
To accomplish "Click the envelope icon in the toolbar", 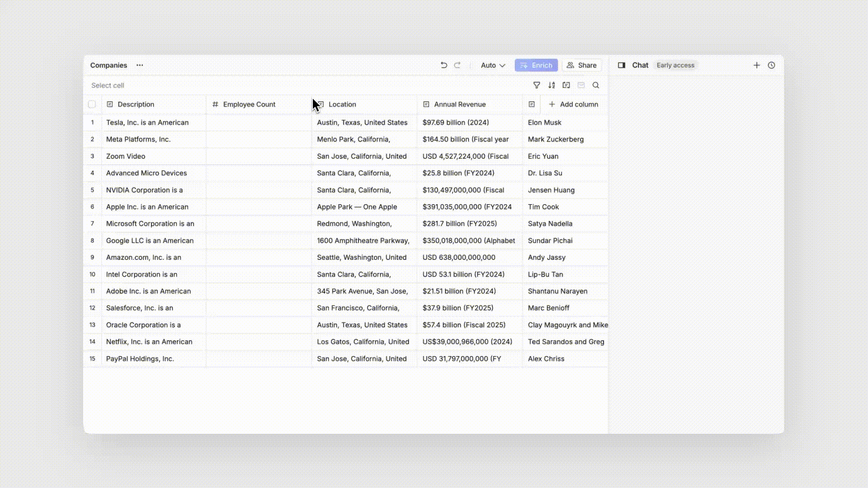I will tap(581, 85).
